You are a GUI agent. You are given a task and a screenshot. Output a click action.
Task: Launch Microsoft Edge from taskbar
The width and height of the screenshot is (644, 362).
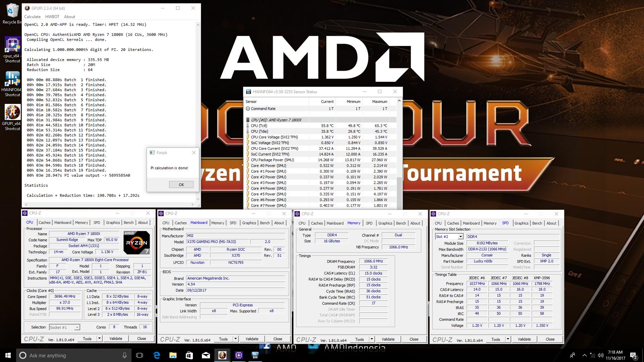157,355
